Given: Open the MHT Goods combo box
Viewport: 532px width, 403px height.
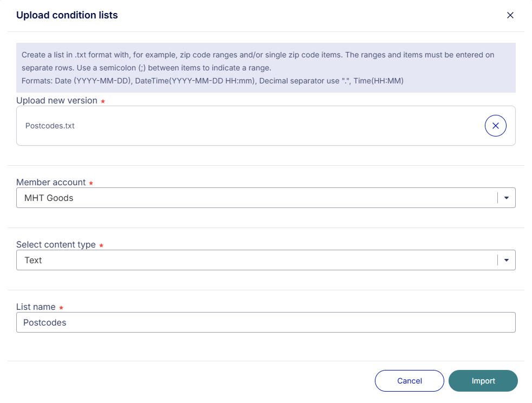Looking at the screenshot, I should click(265, 198).
